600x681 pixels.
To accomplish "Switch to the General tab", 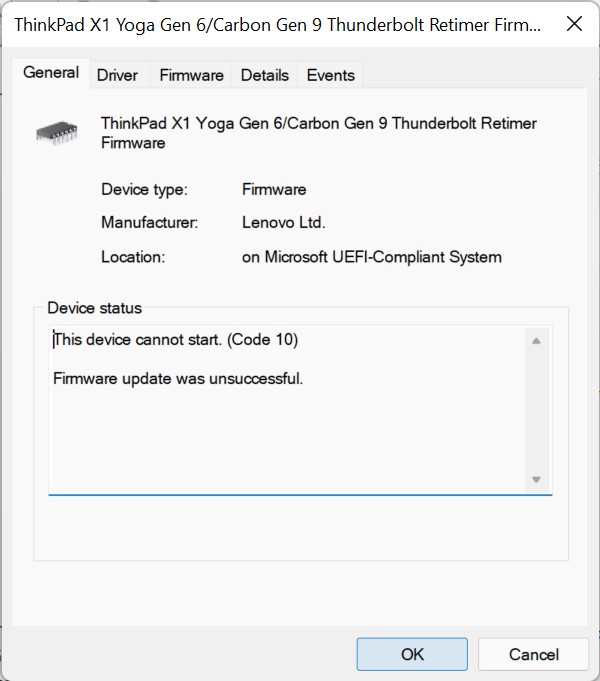I will 51,73.
